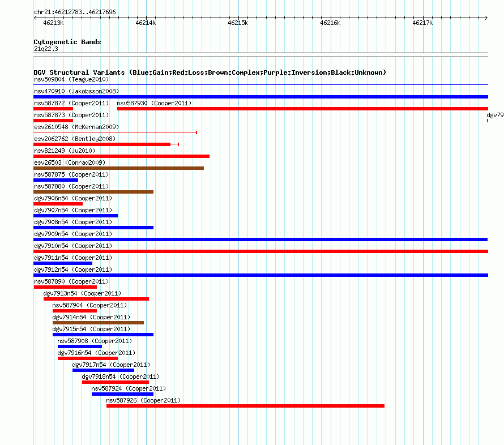Click the nsv587926 (Cooper2011) label
The height and width of the screenshot is (445, 504).
(x=143, y=400)
